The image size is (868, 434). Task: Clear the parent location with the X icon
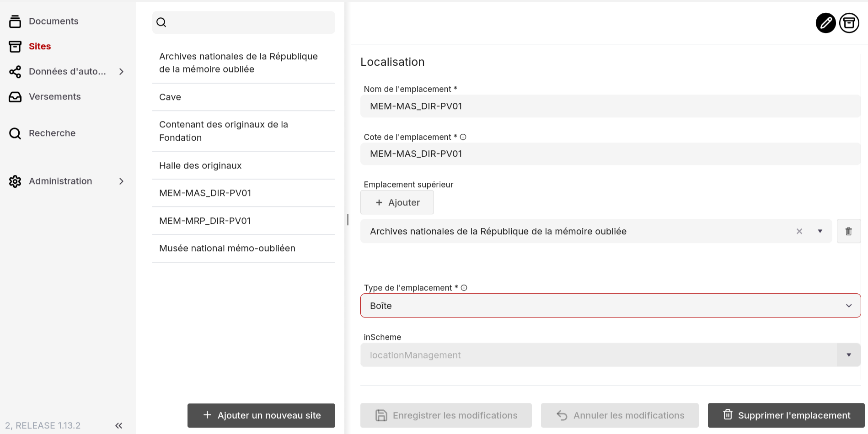point(799,231)
